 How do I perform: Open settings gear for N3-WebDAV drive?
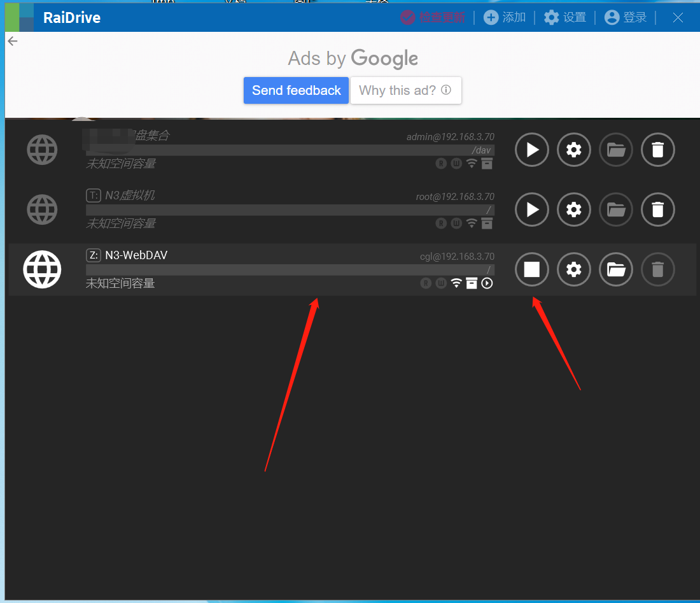pos(573,269)
